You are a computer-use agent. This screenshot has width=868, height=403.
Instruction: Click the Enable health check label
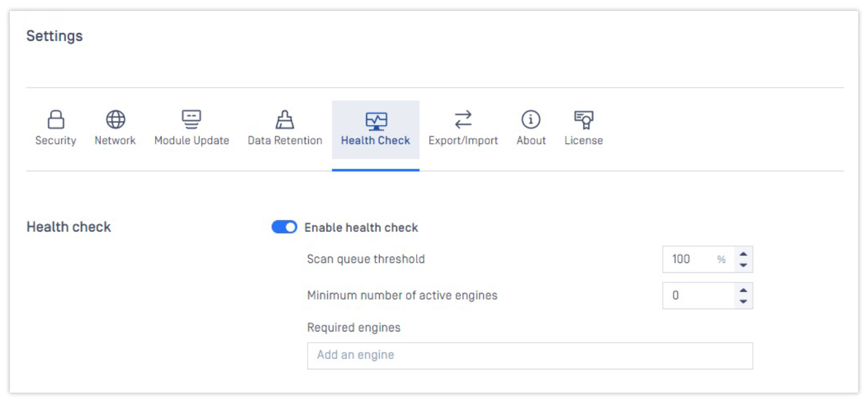point(361,228)
